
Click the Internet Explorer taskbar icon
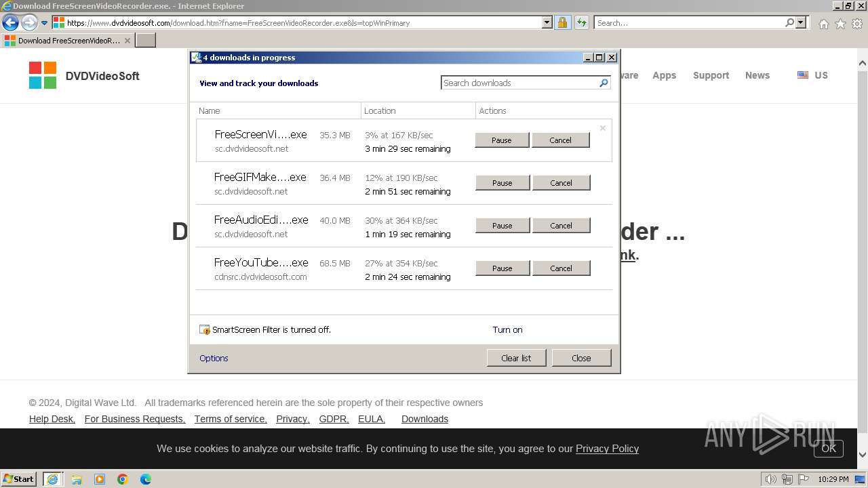(x=52, y=479)
